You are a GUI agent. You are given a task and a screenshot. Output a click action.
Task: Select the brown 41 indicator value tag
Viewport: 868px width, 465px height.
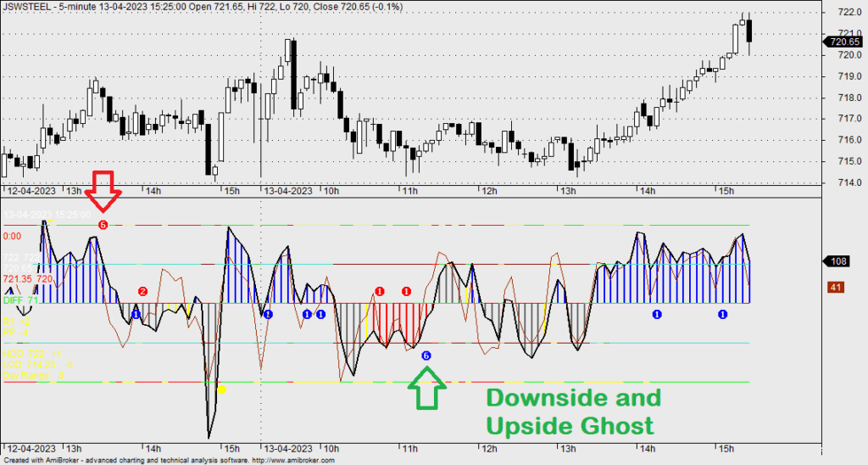coord(836,287)
